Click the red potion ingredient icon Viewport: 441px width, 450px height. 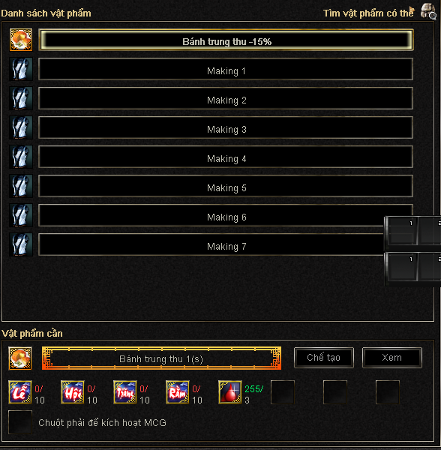[230, 392]
